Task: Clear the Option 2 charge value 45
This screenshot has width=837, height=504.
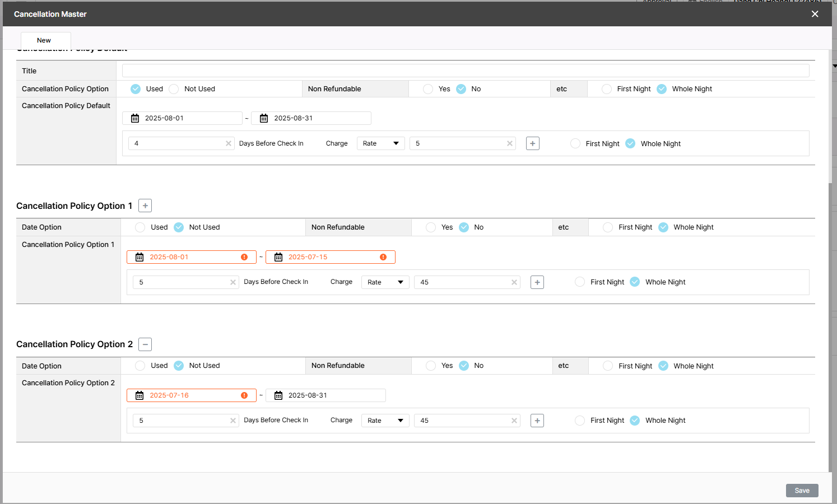Action: tap(514, 421)
